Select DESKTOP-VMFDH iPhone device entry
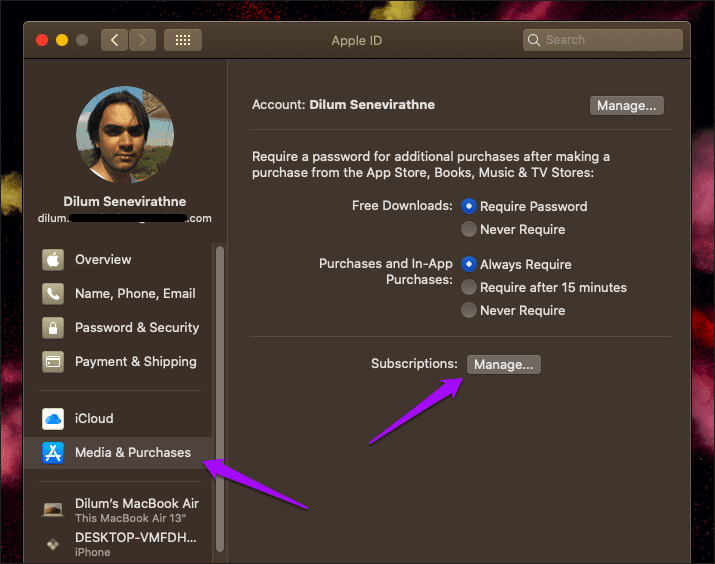 (x=118, y=544)
